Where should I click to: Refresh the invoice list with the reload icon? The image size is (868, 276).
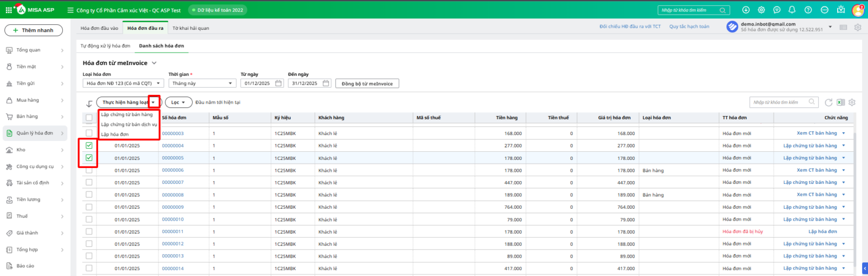pos(828,102)
